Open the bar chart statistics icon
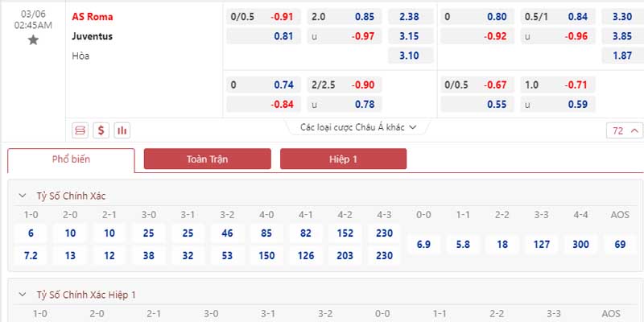This screenshot has height=322, width=644. pos(122,130)
